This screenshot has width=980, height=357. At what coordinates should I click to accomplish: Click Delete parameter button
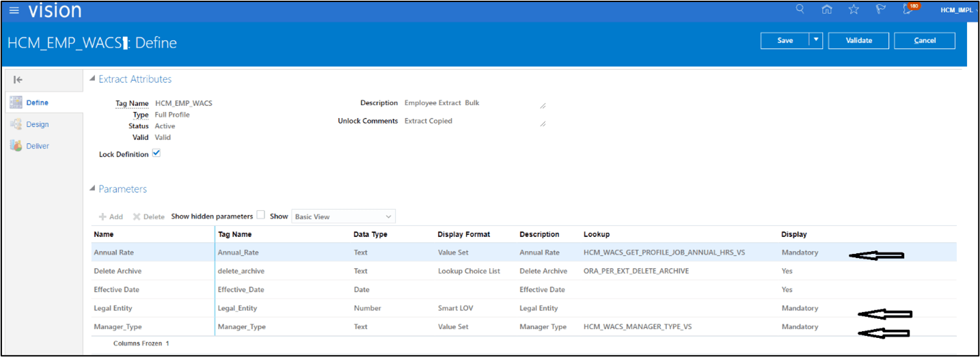pos(148,216)
